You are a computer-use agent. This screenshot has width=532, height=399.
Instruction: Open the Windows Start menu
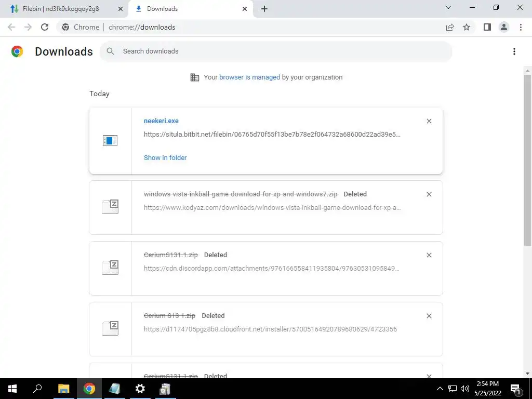coord(12,389)
